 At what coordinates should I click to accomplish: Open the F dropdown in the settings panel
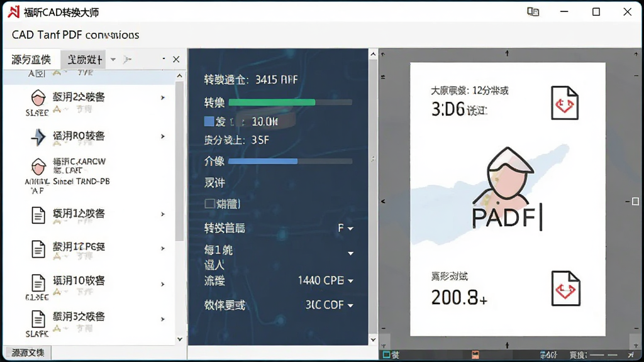(345, 228)
